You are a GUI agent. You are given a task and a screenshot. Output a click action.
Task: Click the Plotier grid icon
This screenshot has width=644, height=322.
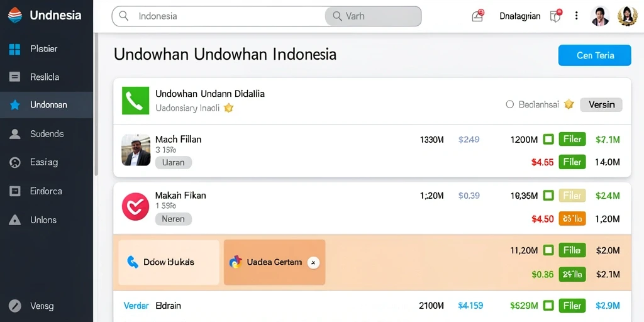tap(15, 49)
